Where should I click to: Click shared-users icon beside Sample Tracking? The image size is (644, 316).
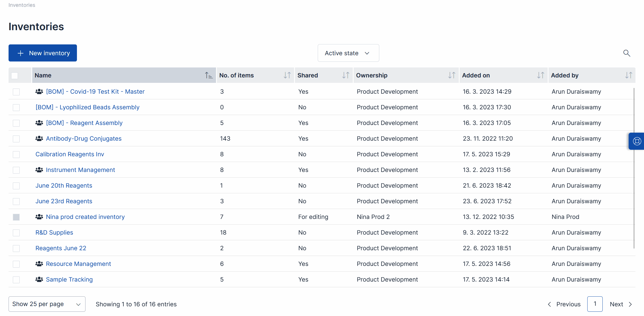point(39,280)
